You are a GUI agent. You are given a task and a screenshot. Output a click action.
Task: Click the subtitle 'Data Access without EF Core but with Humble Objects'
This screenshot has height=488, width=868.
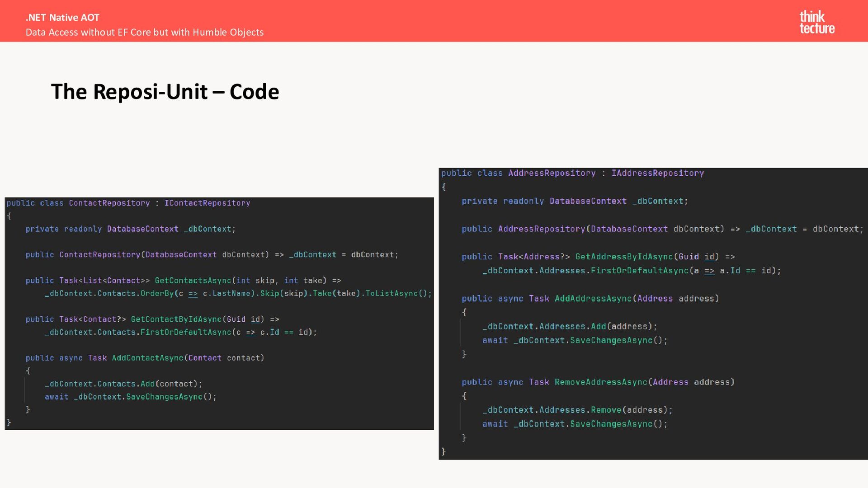click(145, 33)
